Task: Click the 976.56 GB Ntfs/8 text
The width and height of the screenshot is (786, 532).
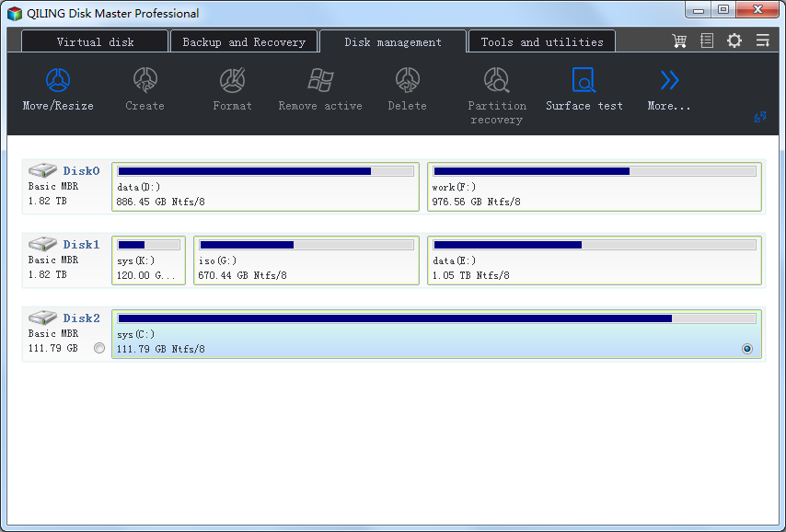Action: 476,202
